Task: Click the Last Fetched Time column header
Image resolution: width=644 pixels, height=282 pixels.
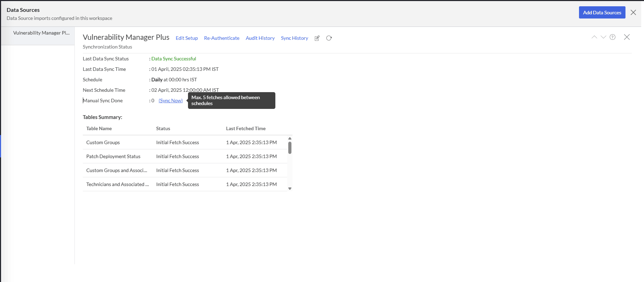Action: 246,128
